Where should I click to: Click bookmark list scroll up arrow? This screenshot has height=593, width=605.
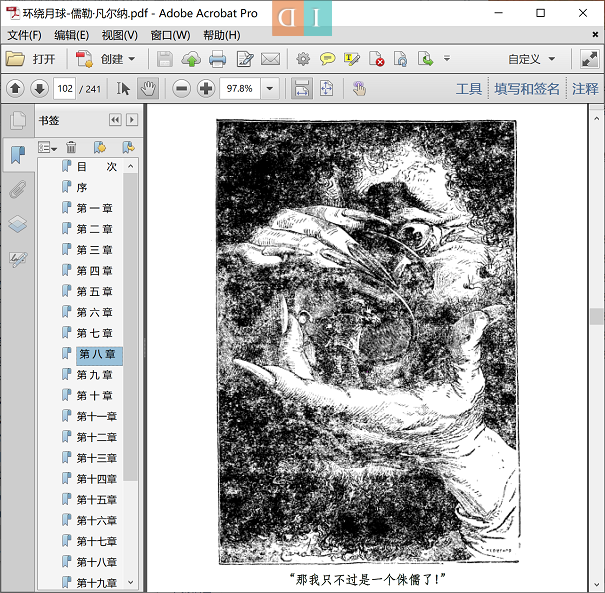[131, 166]
